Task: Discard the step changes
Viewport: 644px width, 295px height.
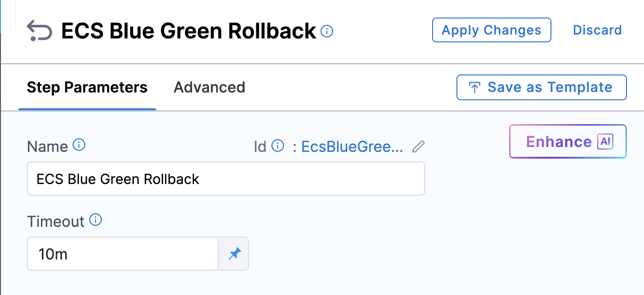Action: (597, 30)
